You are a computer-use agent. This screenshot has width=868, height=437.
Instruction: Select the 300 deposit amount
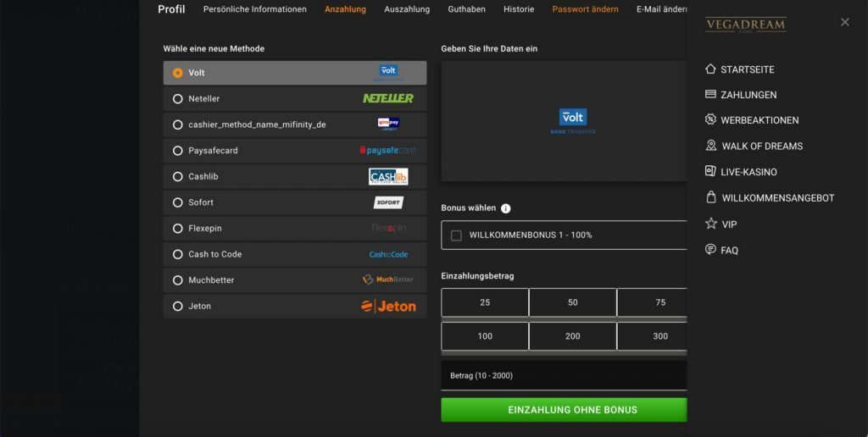click(x=652, y=336)
